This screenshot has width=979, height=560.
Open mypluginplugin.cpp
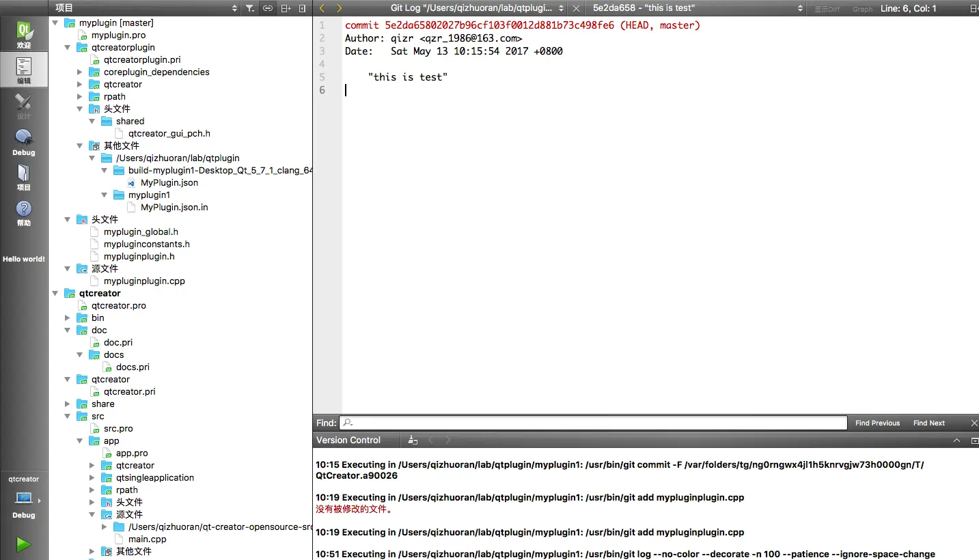[144, 281]
